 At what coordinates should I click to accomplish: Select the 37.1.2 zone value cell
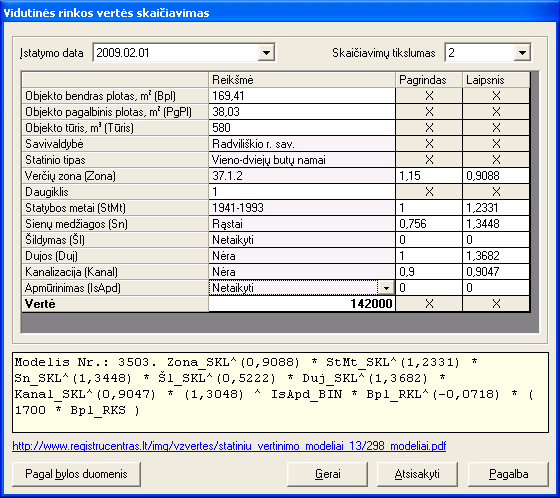[302, 176]
